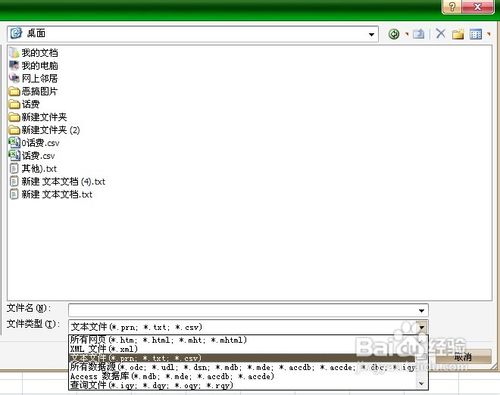Click the Delete X toolbar icon
This screenshot has width=500, height=395.
pos(441,33)
